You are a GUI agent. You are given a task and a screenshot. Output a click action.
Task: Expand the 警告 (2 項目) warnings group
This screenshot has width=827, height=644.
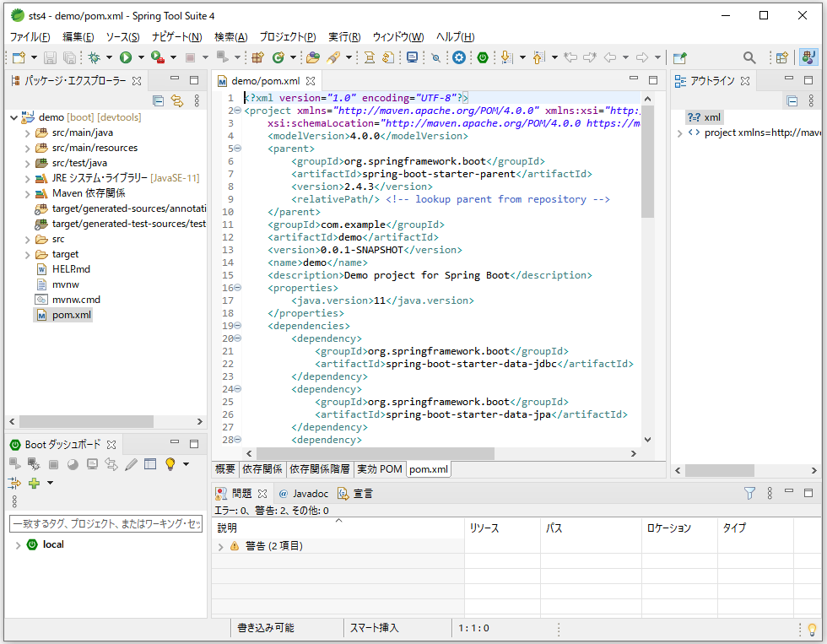click(x=220, y=546)
